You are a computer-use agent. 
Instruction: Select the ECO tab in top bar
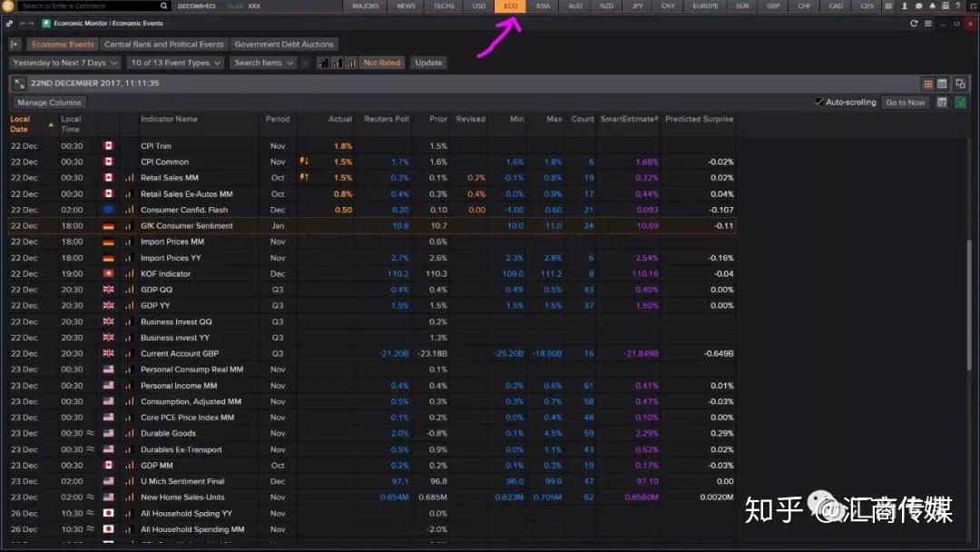[511, 5]
